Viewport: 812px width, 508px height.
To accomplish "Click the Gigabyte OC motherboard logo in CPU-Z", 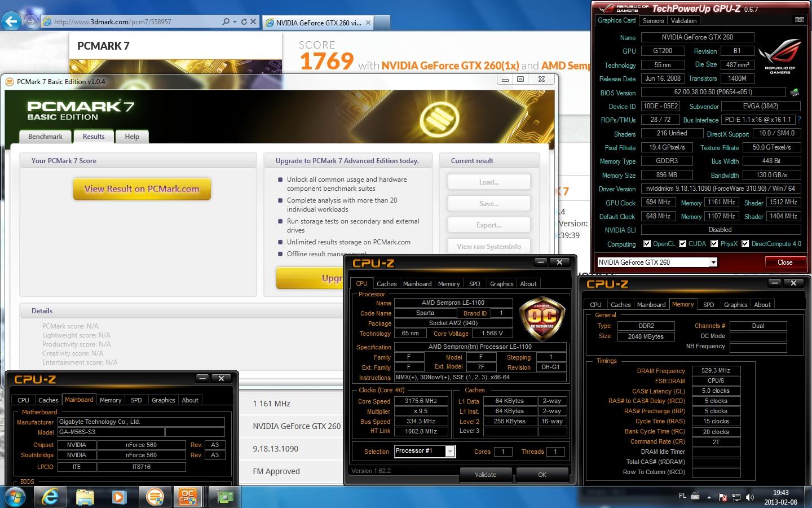I will click(x=542, y=318).
